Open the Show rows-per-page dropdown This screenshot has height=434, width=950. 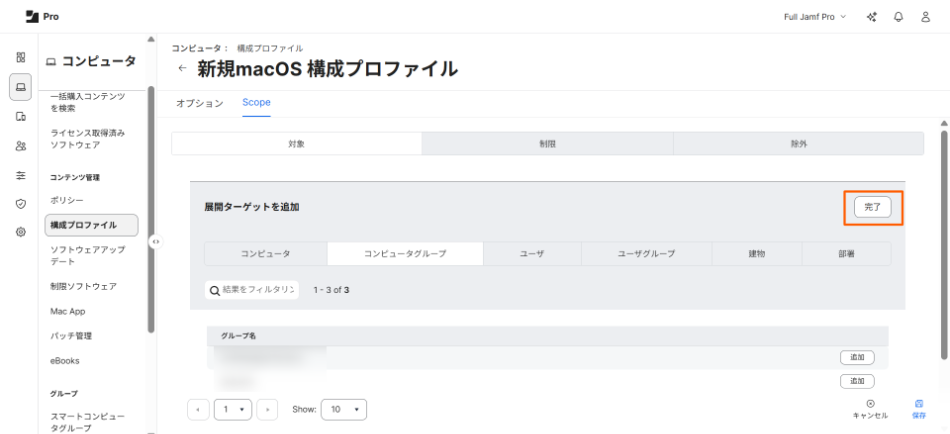tap(344, 409)
